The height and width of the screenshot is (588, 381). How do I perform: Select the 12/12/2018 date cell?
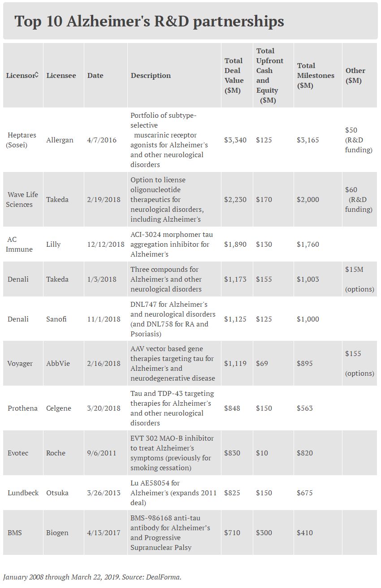[x=105, y=244]
